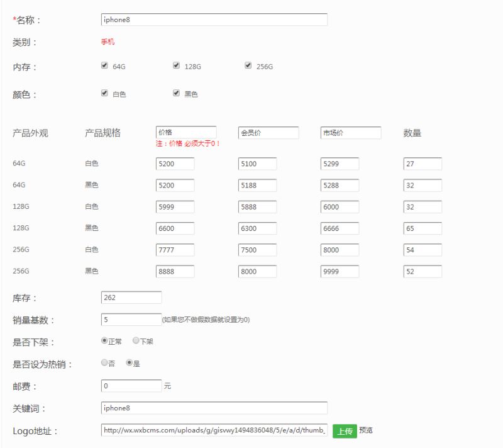The width and height of the screenshot is (503, 448).
Task: Edit market price 6000 field
Action: pyautogui.click(x=340, y=206)
